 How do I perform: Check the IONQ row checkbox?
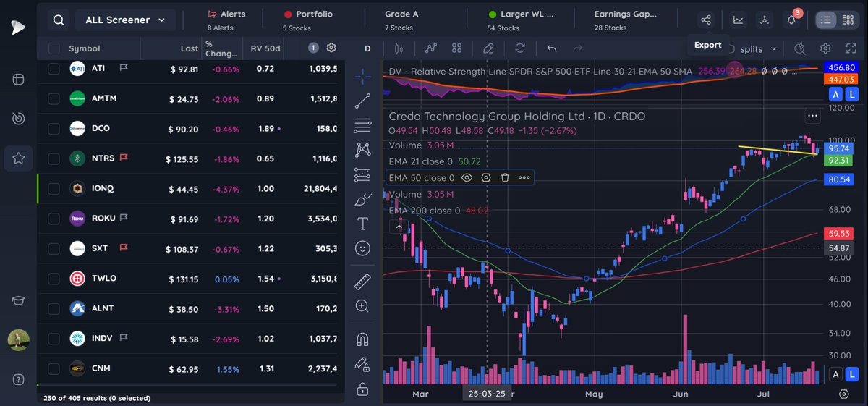(x=54, y=189)
